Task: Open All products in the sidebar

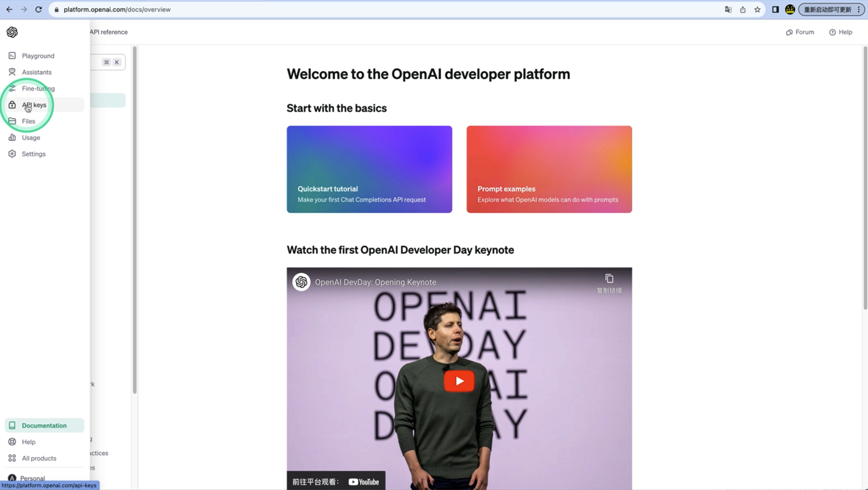Action: click(45, 458)
